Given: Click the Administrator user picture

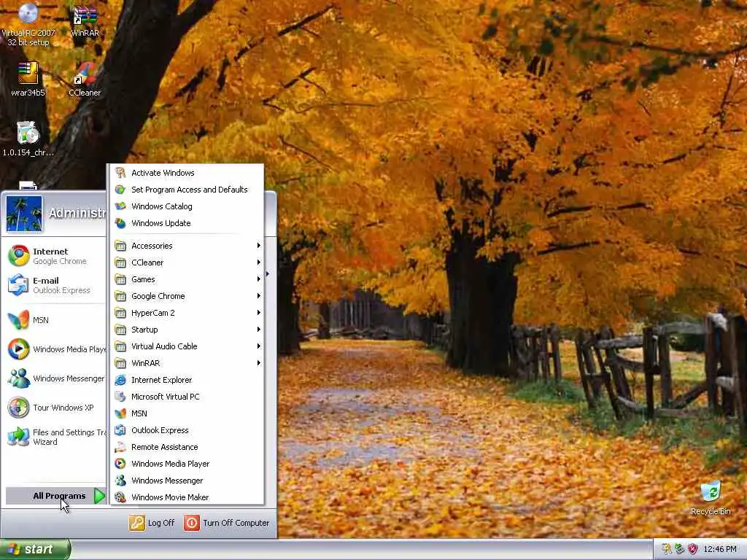Looking at the screenshot, I should 24,214.
